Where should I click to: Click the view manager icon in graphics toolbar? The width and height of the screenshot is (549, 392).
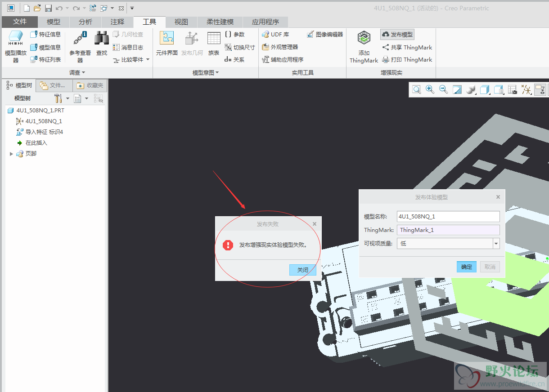tap(499, 90)
